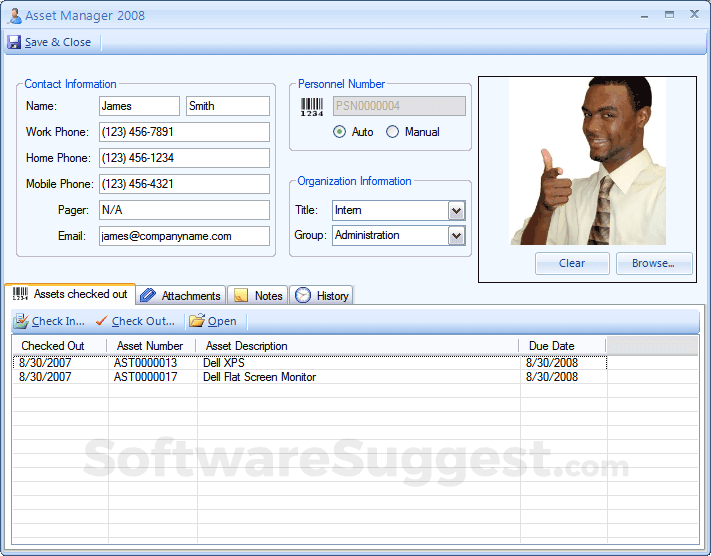Click the Check In... link

click(58, 321)
